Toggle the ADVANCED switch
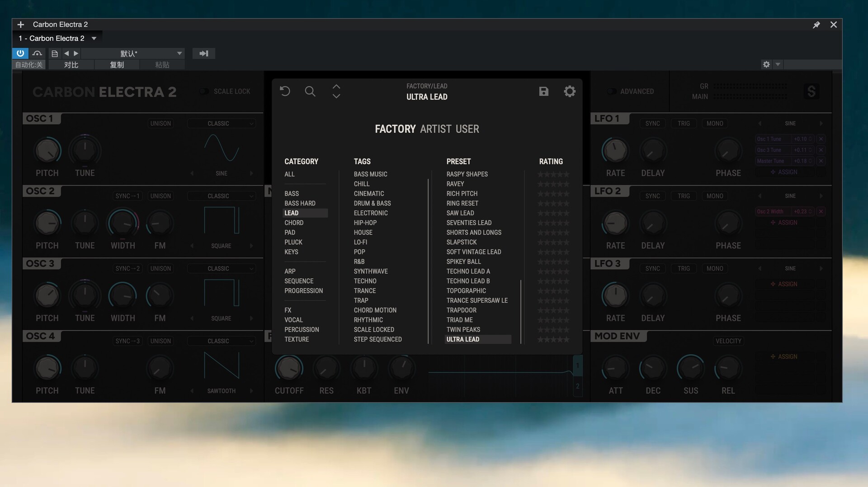 611,91
